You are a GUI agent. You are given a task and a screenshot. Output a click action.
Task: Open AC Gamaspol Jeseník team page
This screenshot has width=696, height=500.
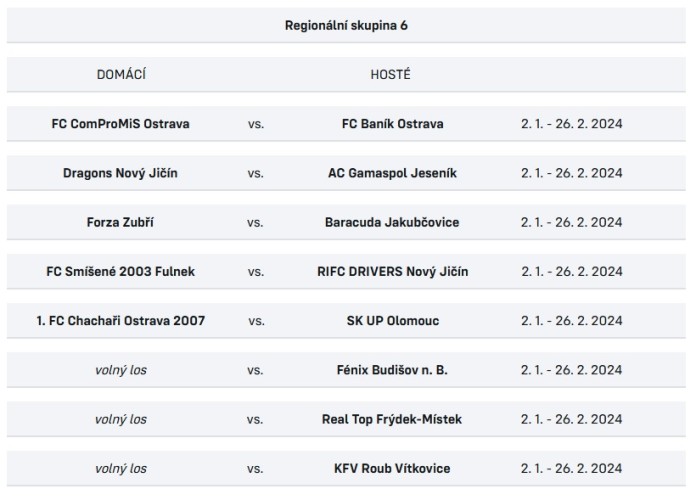tap(392, 173)
